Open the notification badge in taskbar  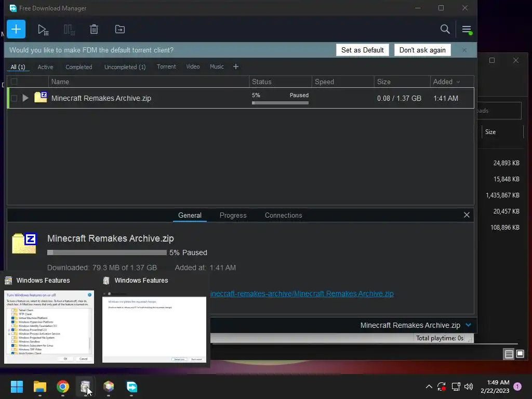point(517,387)
